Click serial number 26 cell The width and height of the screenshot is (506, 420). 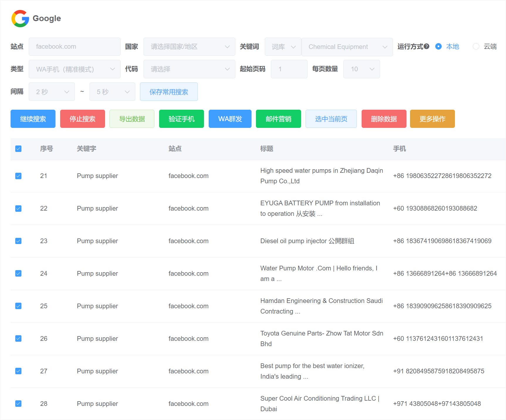(x=44, y=339)
